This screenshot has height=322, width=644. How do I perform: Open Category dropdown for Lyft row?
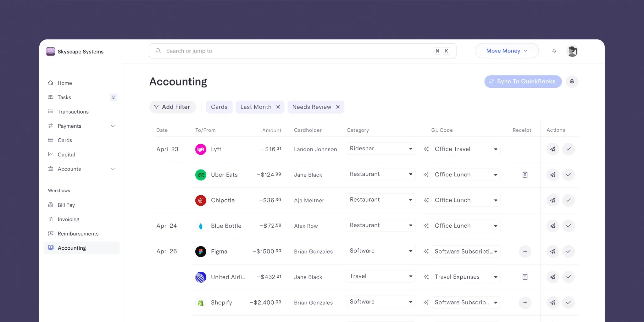coord(381,149)
